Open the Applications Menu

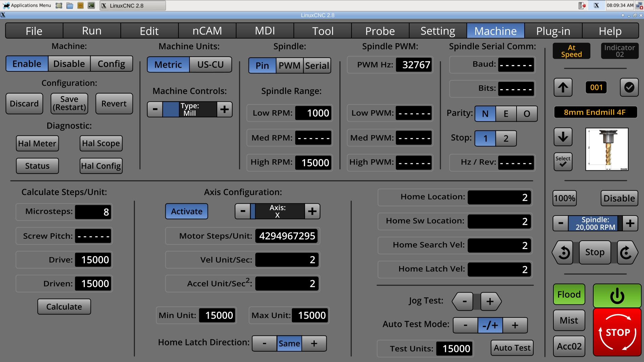[27, 5]
